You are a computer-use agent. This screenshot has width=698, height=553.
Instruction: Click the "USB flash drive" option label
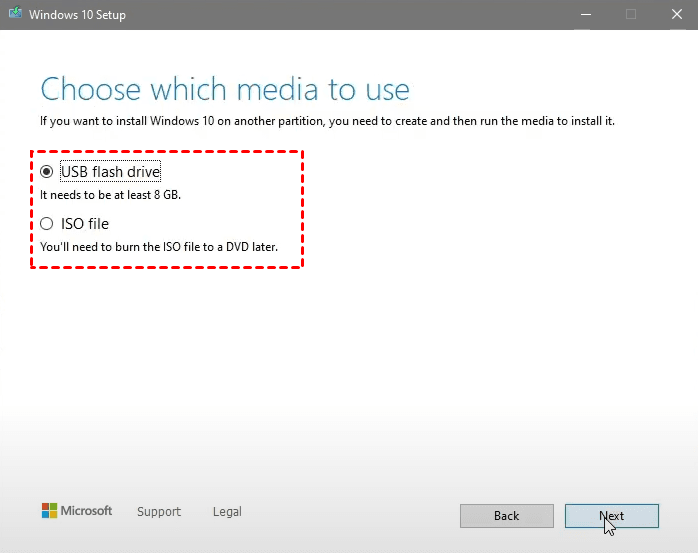pos(110,172)
